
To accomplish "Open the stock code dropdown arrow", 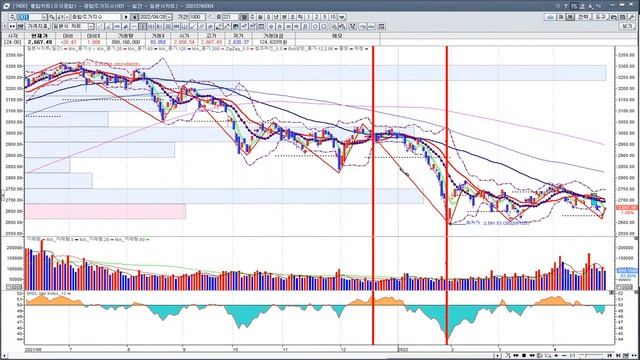I will (44, 17).
